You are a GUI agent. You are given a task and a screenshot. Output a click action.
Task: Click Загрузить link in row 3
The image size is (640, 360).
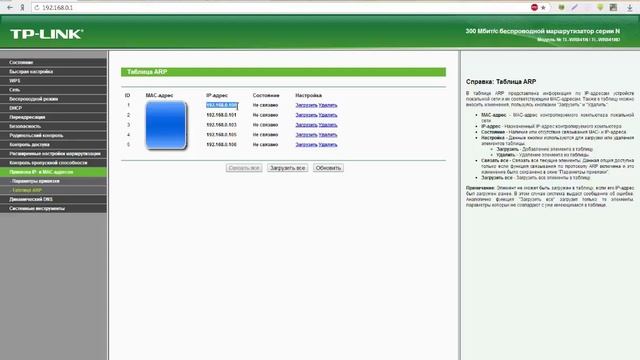[x=306, y=125]
